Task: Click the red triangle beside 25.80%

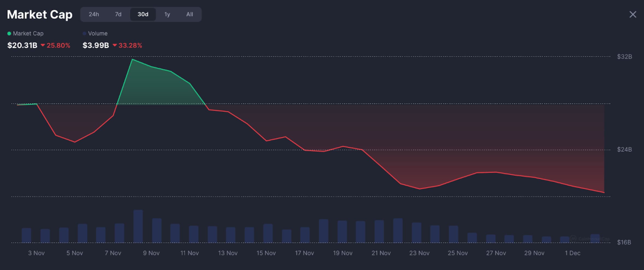Action: tap(43, 46)
